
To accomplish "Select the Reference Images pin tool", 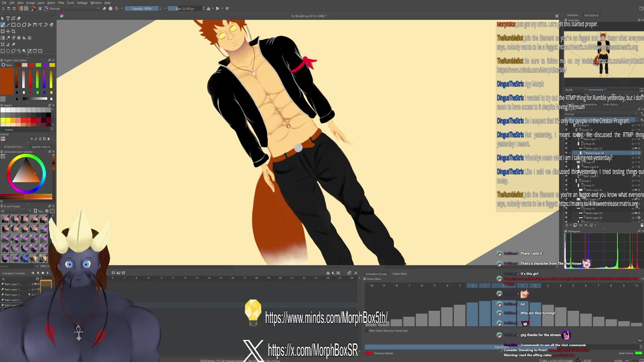I will click(14, 44).
